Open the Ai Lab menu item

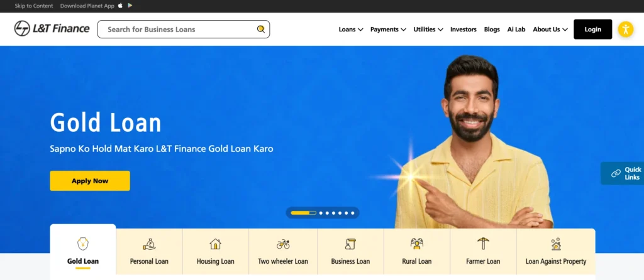pyautogui.click(x=516, y=30)
